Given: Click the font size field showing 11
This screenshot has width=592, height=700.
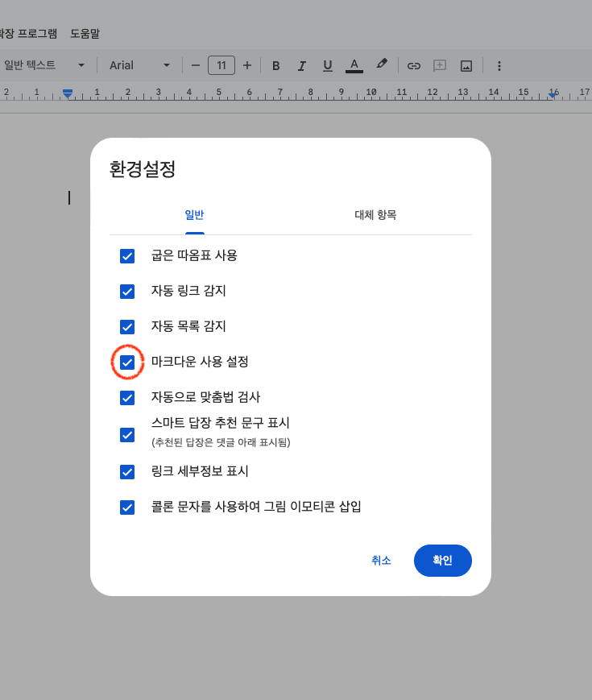Looking at the screenshot, I should tap(221, 65).
